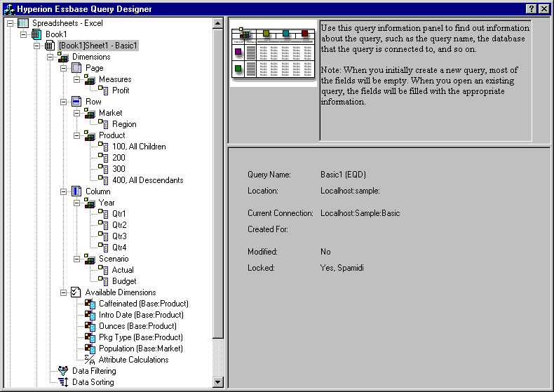Click the Help question mark button
This screenshot has height=392, width=554.
coord(531,8)
